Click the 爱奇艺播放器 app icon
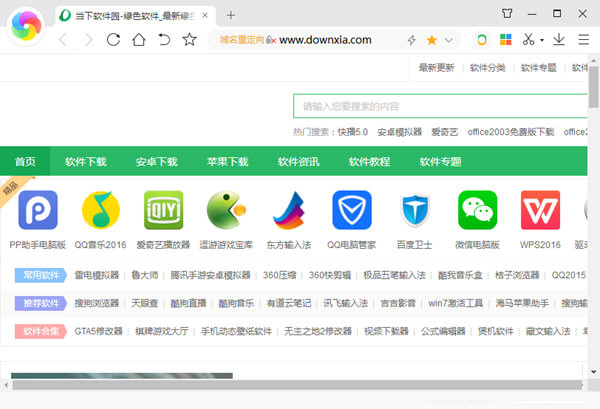The height and width of the screenshot is (409, 600). point(163,210)
